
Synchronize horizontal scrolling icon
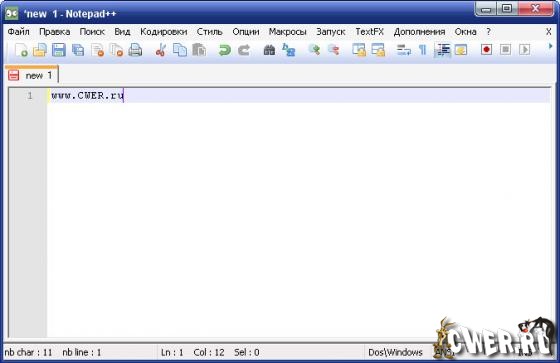coord(378,50)
